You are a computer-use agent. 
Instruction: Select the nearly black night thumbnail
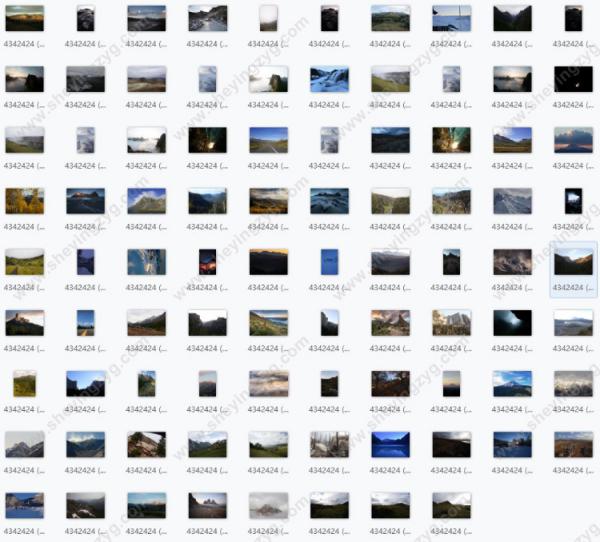[x=573, y=80]
